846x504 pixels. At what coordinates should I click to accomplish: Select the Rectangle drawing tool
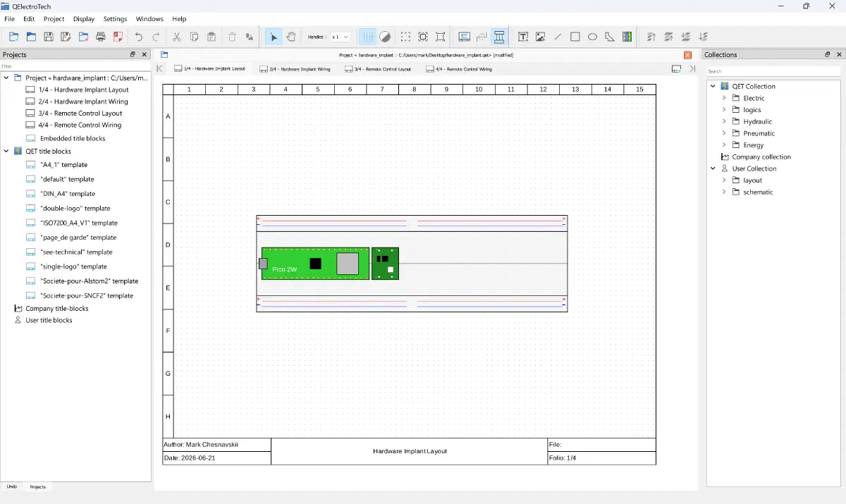(x=575, y=37)
